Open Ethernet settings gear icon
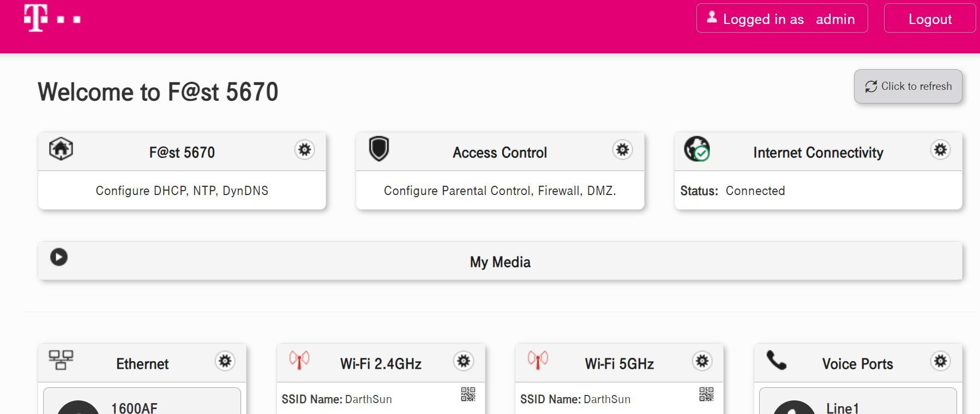Image resolution: width=980 pixels, height=414 pixels. click(x=225, y=361)
